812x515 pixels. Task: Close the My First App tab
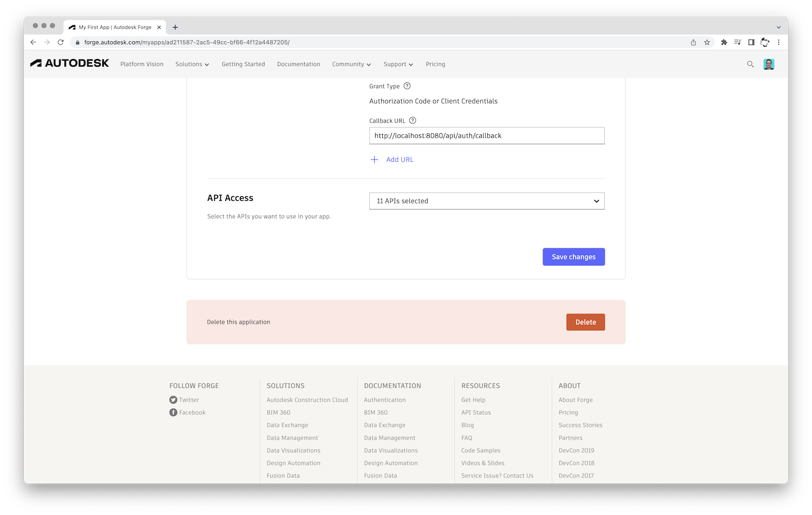click(x=159, y=27)
